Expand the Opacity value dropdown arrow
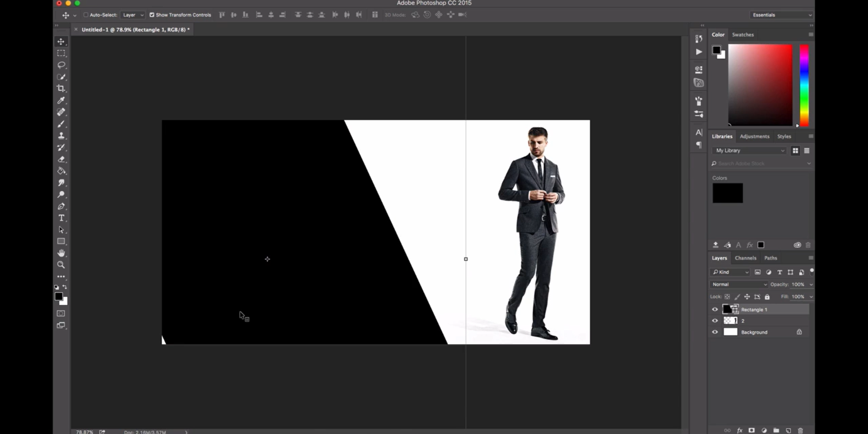Viewport: 868px width, 434px height. 811,285
